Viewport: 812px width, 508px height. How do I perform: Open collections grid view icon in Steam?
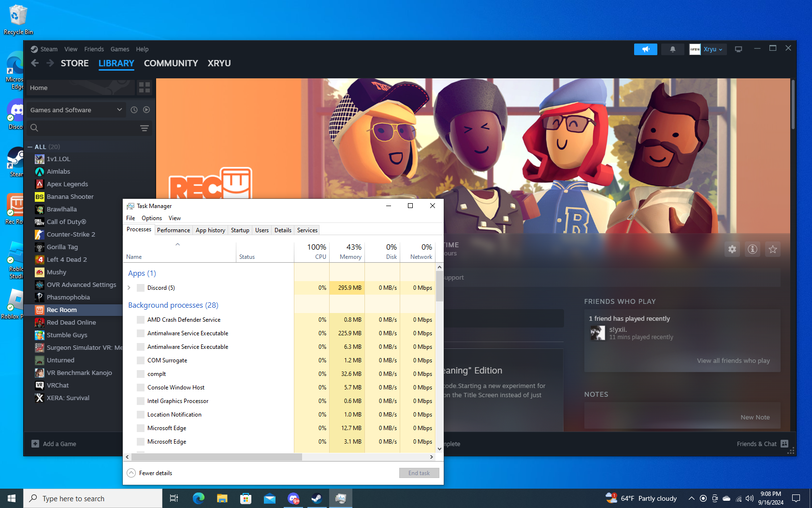145,88
